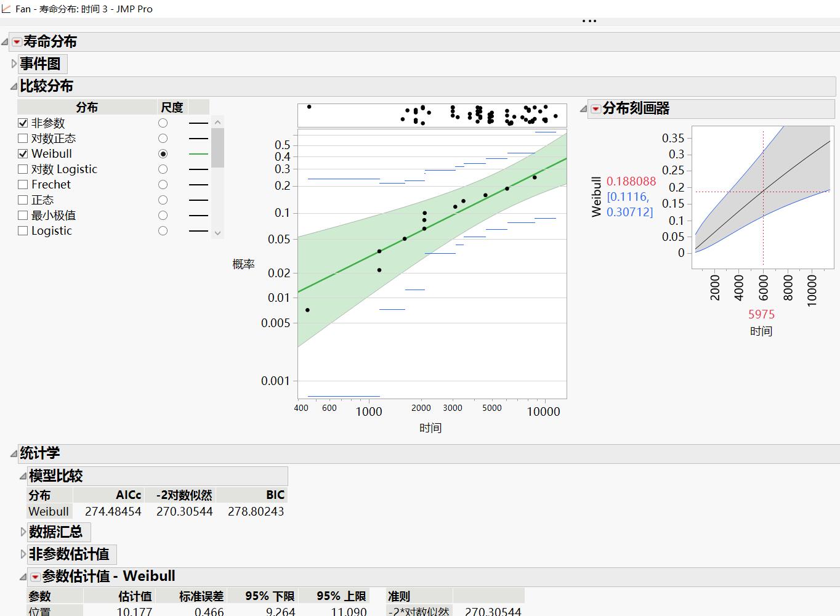Click the 时间 axis label under probability plot
This screenshot has height=616, width=840.
(430, 428)
